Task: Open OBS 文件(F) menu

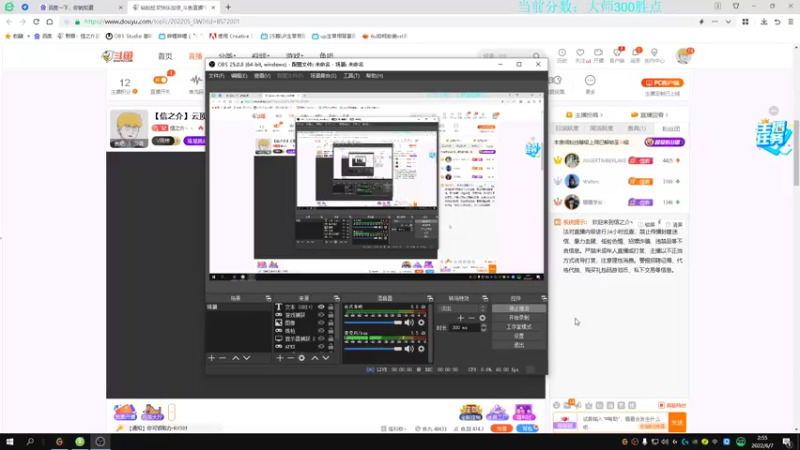Action: point(216,76)
